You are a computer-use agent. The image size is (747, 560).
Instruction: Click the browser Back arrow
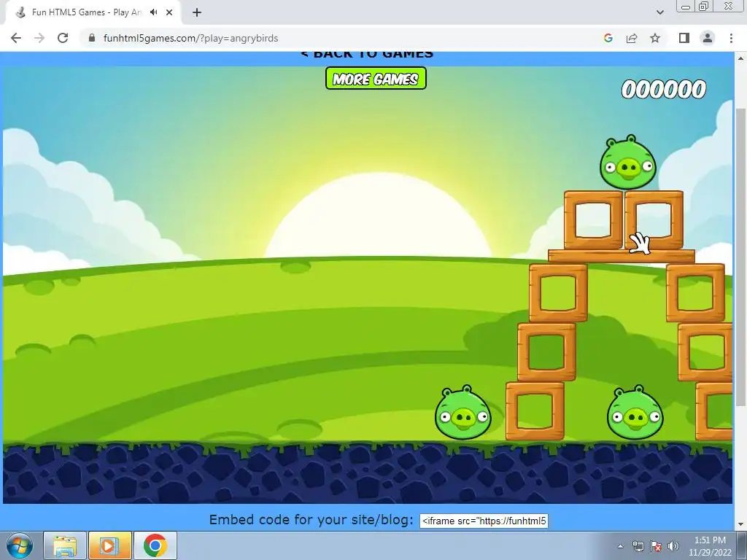pyautogui.click(x=16, y=38)
